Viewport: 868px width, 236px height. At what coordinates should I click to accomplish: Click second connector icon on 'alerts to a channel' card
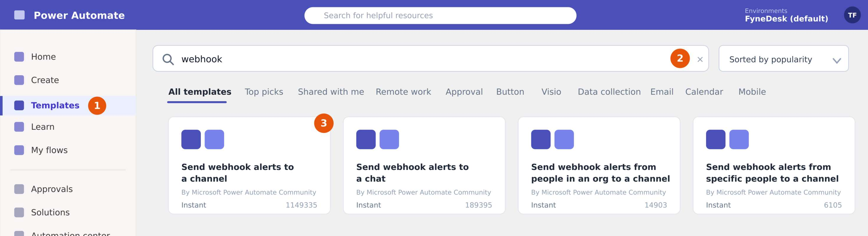pyautogui.click(x=214, y=139)
